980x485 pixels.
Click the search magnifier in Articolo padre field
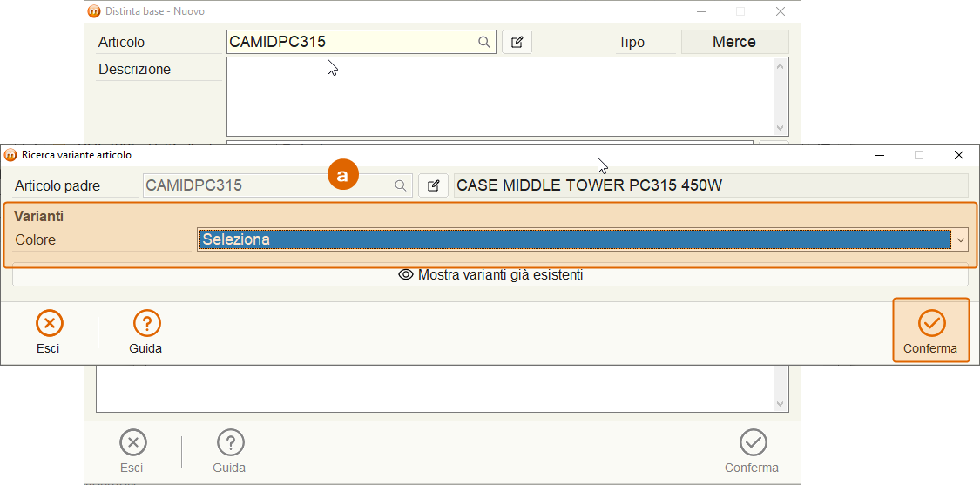(400, 185)
